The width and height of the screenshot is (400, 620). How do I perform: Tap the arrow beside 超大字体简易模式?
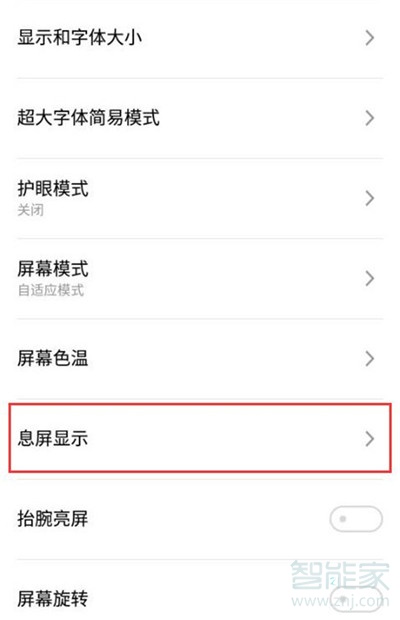[370, 118]
